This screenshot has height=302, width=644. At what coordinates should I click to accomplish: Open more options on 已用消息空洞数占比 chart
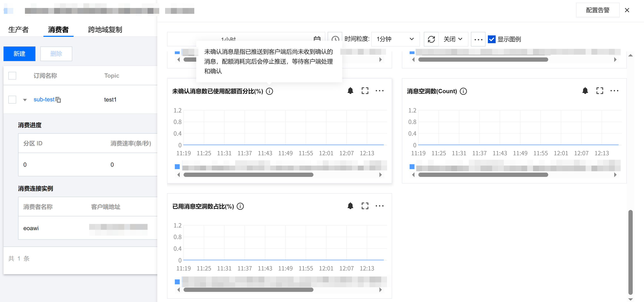click(x=379, y=206)
